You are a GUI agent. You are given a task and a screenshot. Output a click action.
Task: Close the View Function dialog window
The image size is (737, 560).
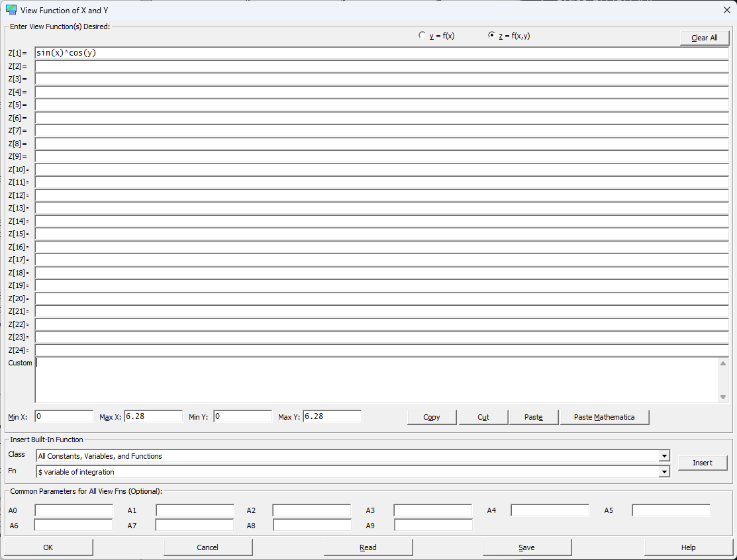(726, 10)
